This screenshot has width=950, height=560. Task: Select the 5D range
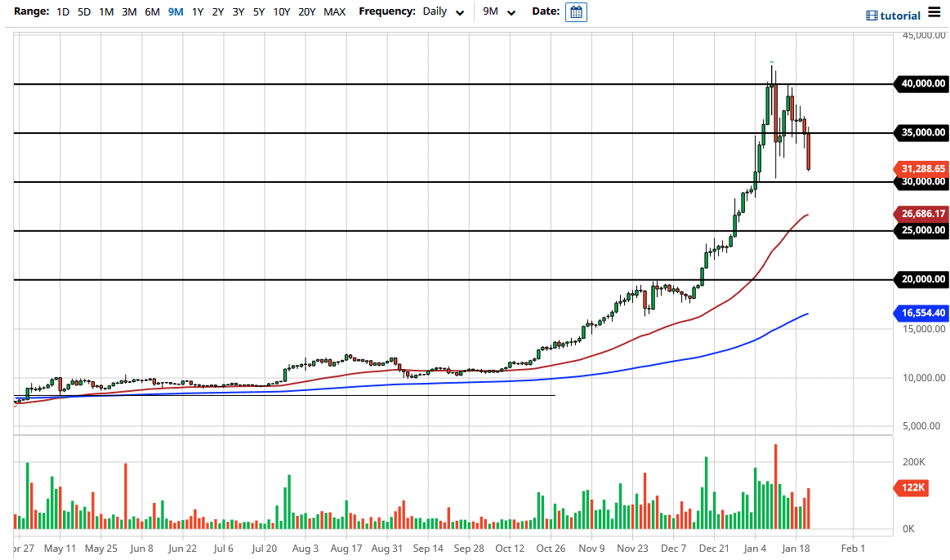(x=83, y=12)
